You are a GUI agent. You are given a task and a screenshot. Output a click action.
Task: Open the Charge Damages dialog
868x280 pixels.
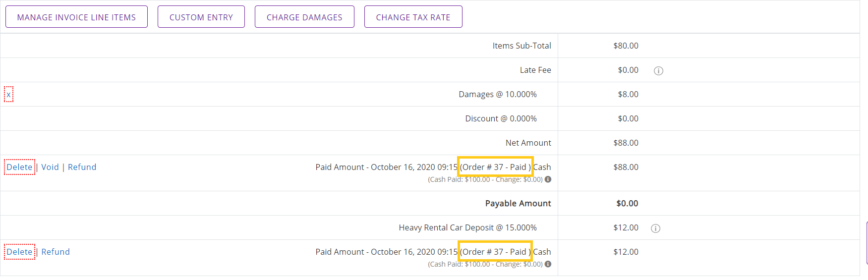tap(304, 17)
